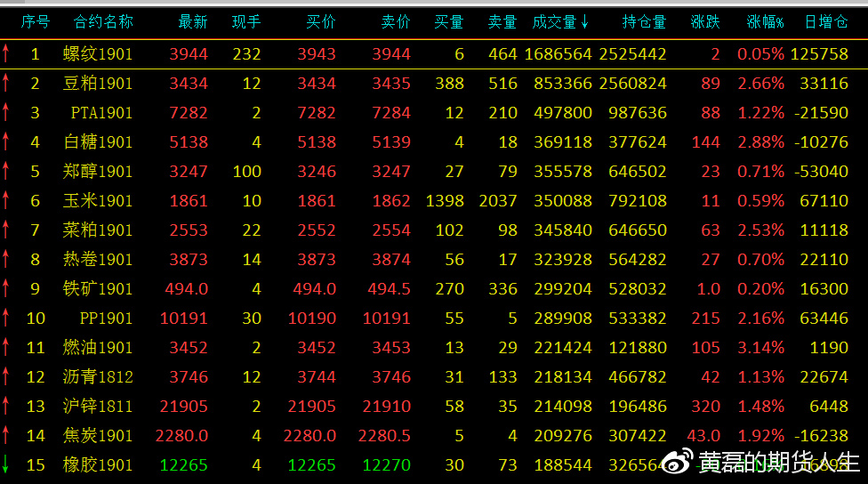This screenshot has width=868, height=484.
Task: Click the 合约名称 column header
Action: coord(103,22)
